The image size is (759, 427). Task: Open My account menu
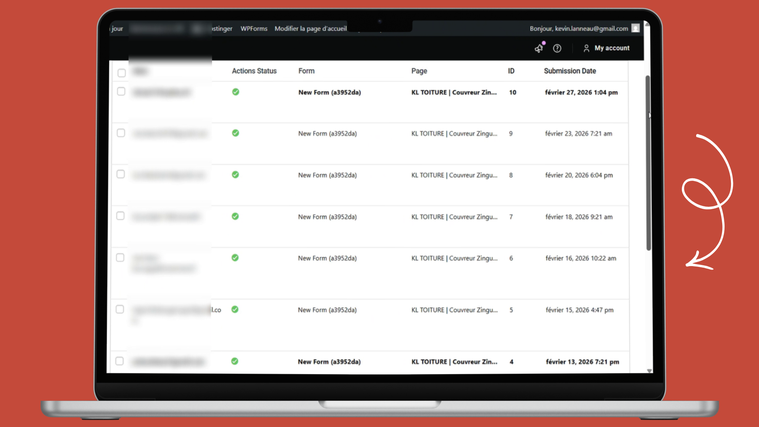[x=606, y=48]
